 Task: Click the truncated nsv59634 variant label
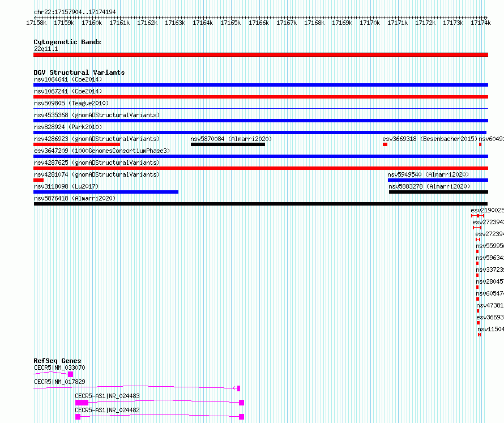490,258
